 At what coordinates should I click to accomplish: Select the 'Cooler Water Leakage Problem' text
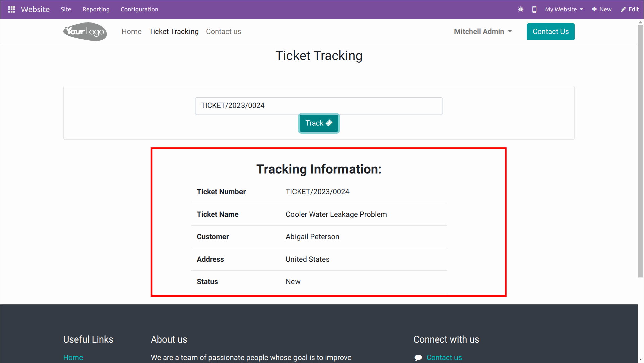coord(336,214)
